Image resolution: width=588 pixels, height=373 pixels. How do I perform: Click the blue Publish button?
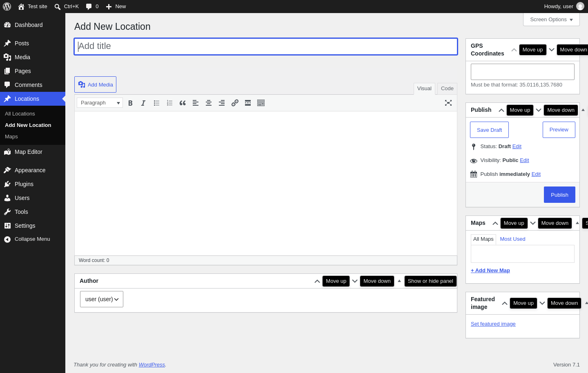tap(559, 195)
